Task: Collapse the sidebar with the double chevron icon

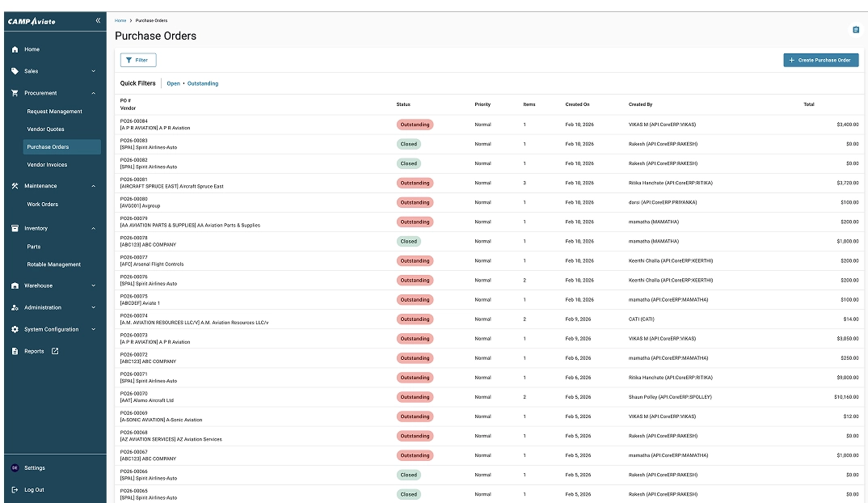Action: pyautogui.click(x=98, y=20)
